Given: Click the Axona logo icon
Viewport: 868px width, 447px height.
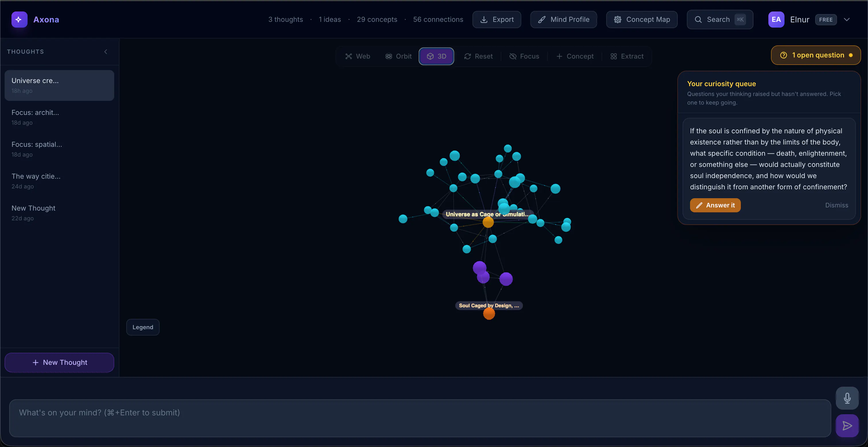Looking at the screenshot, I should point(19,20).
